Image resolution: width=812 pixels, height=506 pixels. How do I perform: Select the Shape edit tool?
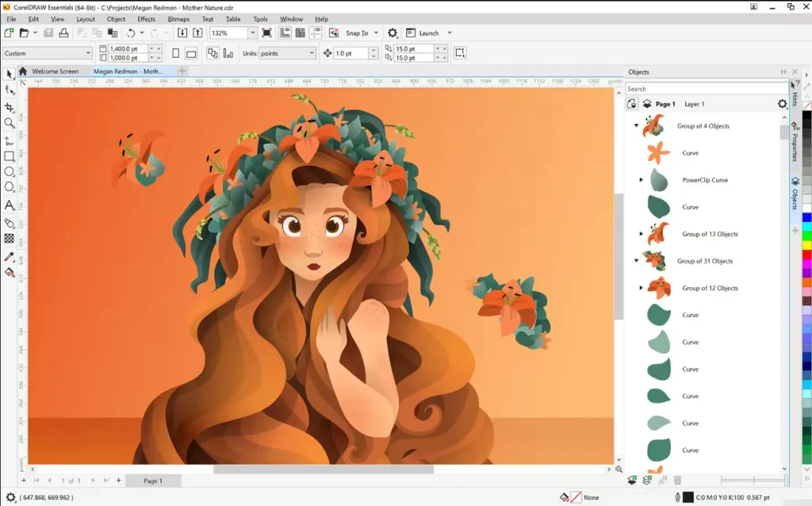[9, 90]
